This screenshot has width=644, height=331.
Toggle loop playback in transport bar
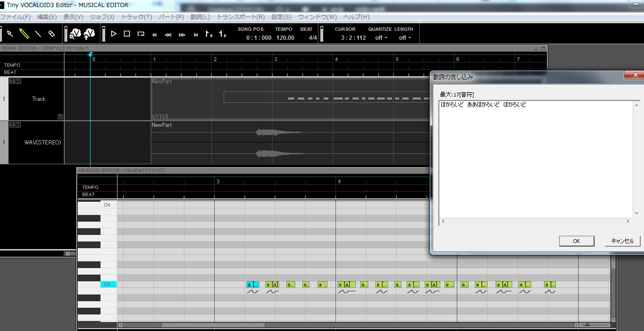[141, 34]
